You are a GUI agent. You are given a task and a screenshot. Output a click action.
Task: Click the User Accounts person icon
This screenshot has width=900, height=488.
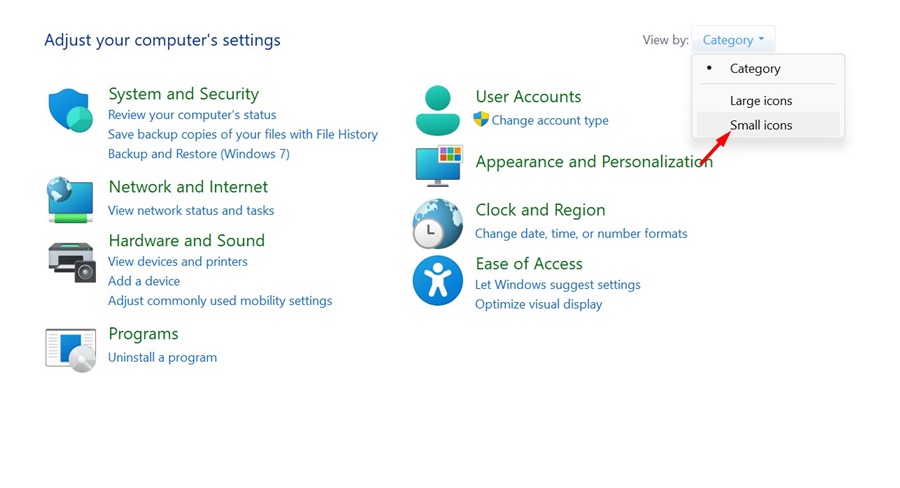pos(437,110)
